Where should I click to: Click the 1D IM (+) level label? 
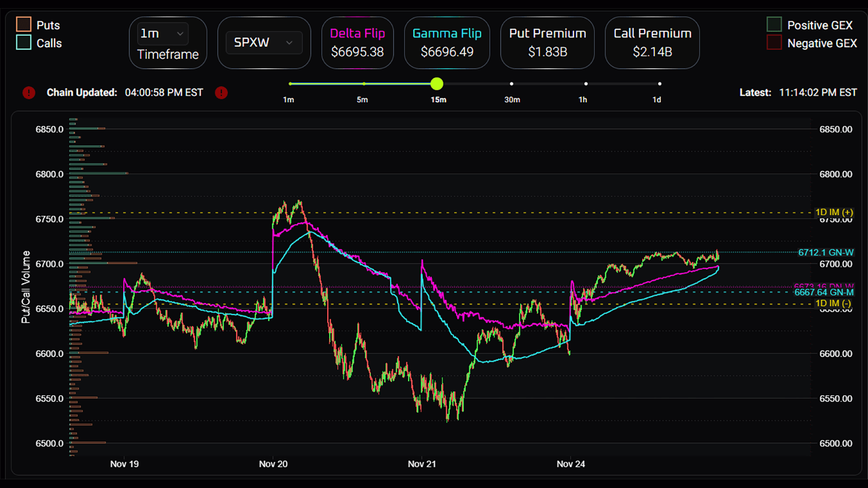[834, 212]
